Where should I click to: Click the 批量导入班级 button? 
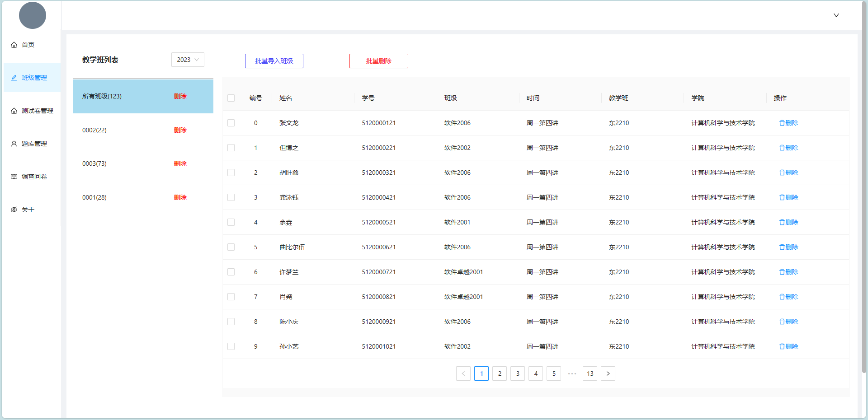pyautogui.click(x=274, y=61)
